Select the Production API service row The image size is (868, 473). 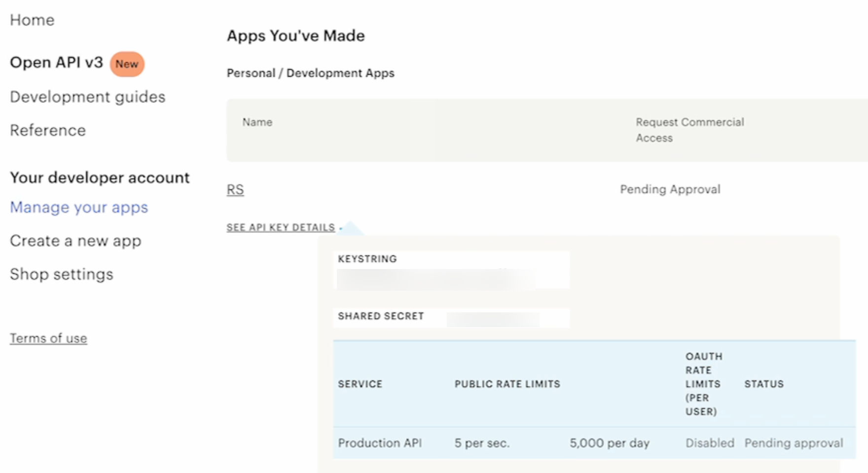pos(380,443)
